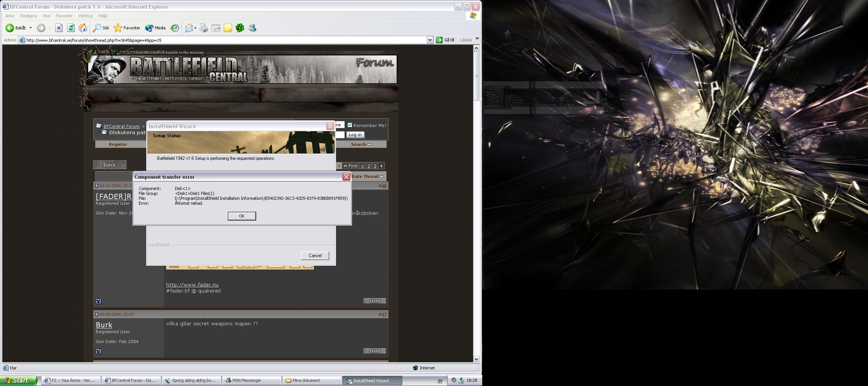Click the yellow Discuss note icon

pos(228,28)
